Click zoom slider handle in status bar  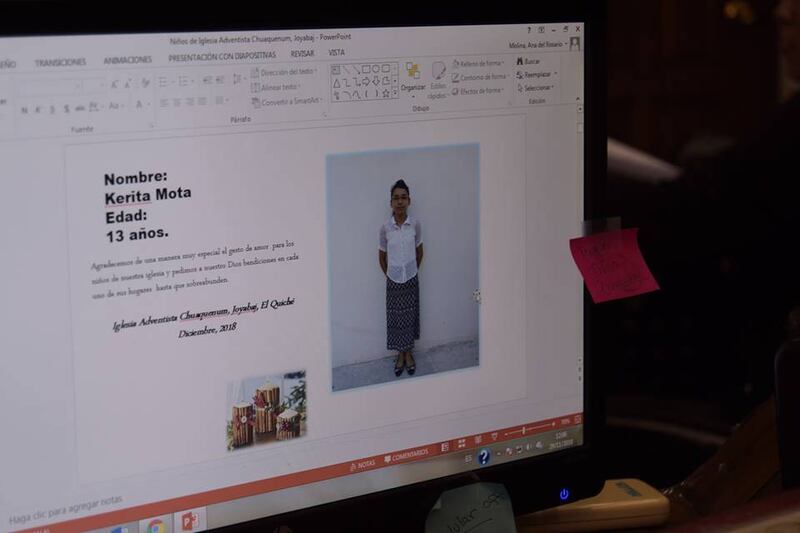click(523, 430)
